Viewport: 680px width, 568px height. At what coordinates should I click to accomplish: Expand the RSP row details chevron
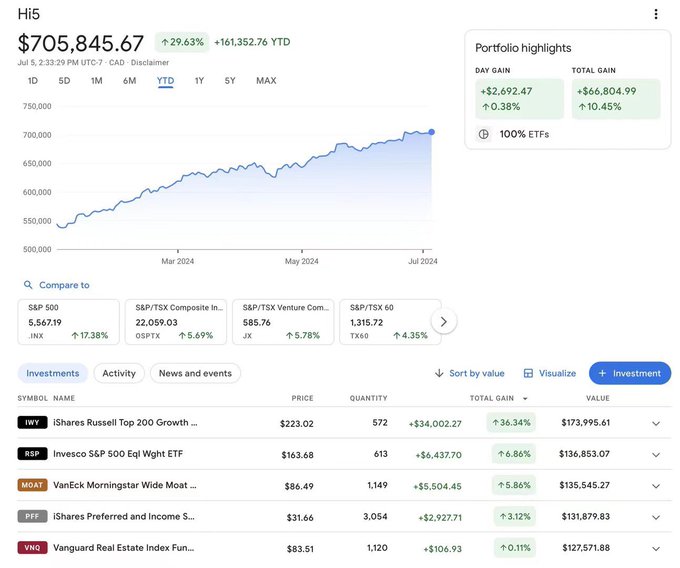click(656, 454)
